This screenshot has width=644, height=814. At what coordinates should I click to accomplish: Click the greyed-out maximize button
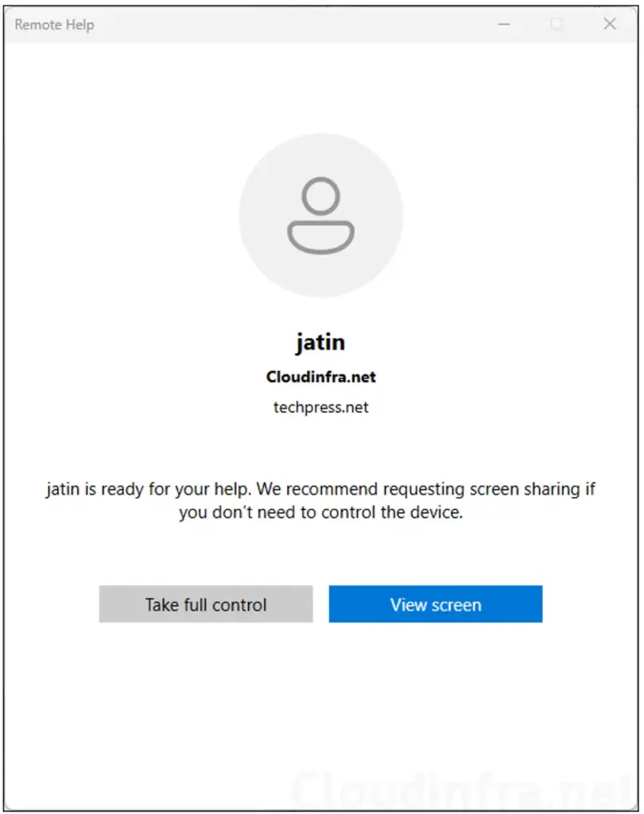[x=557, y=25]
